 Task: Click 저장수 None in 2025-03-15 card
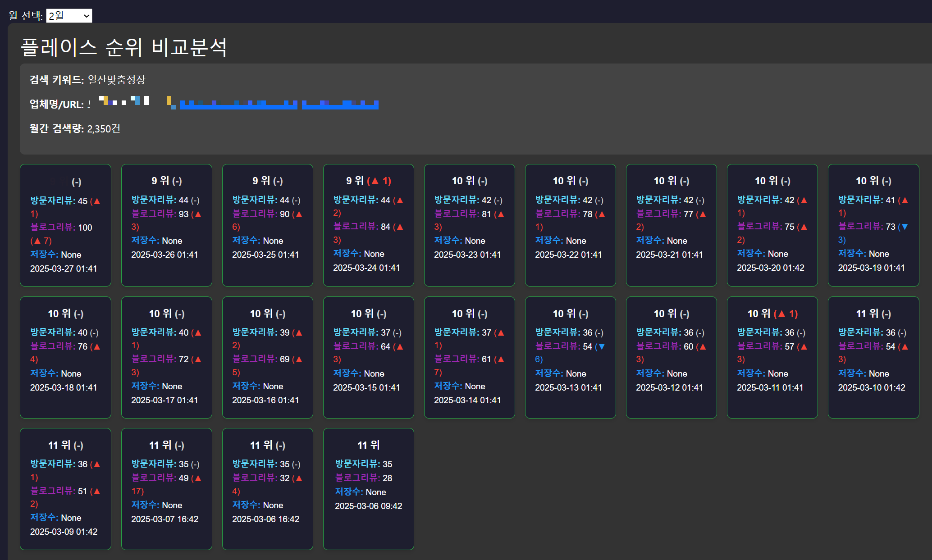coord(358,373)
